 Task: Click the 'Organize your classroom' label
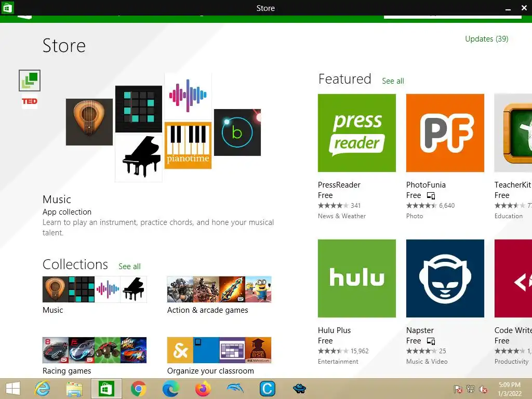coord(210,371)
